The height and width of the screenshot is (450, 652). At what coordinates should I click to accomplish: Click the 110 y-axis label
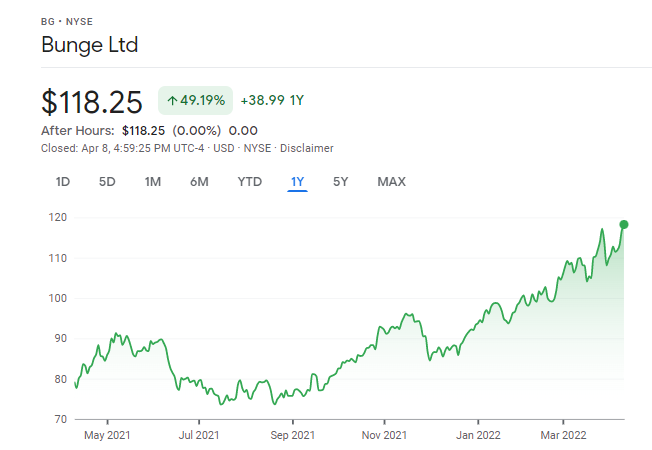[x=58, y=258]
